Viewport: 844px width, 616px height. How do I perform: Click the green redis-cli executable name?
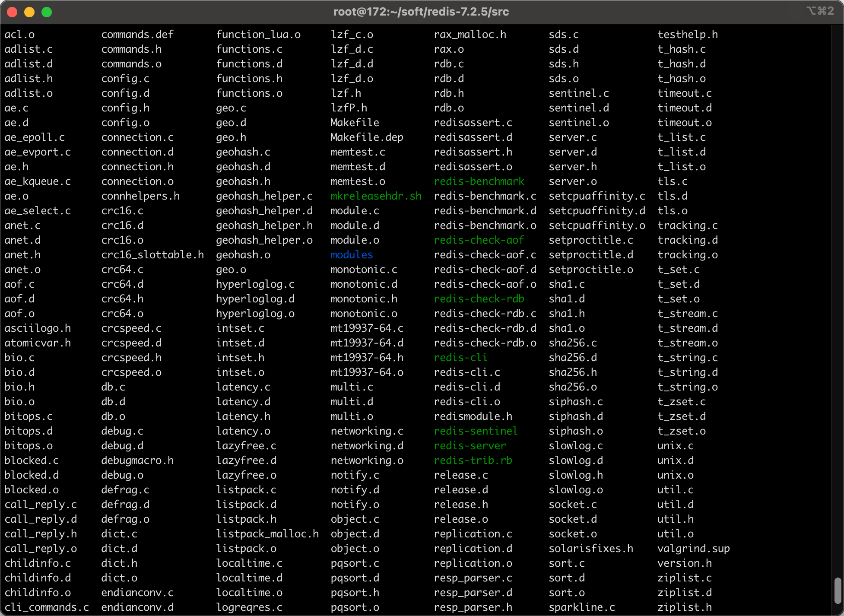460,358
